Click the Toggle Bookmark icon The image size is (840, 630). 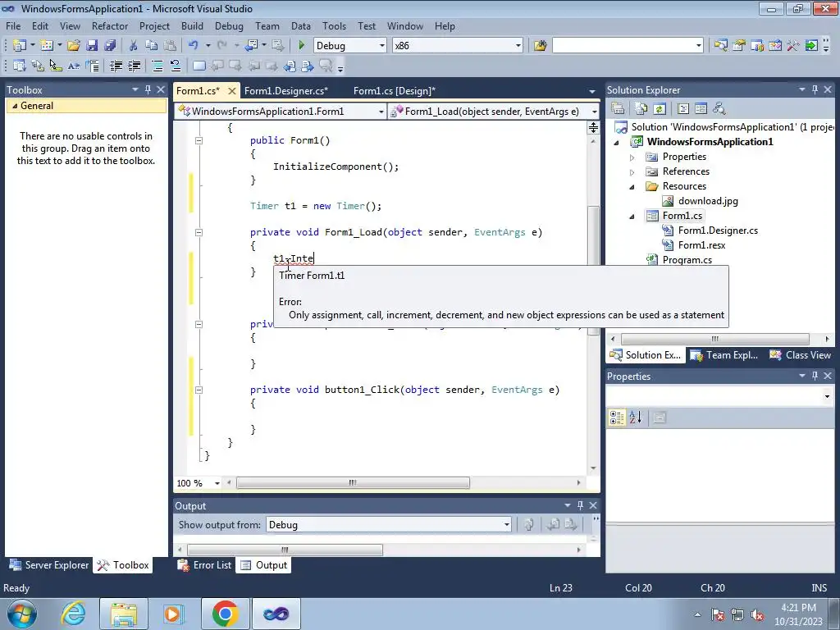point(199,66)
